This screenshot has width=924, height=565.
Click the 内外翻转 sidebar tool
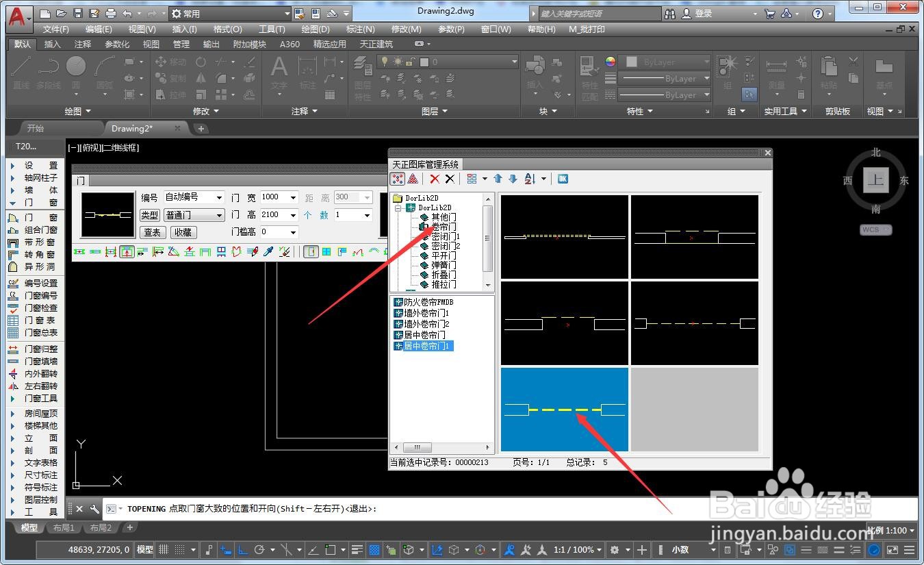click(x=32, y=374)
